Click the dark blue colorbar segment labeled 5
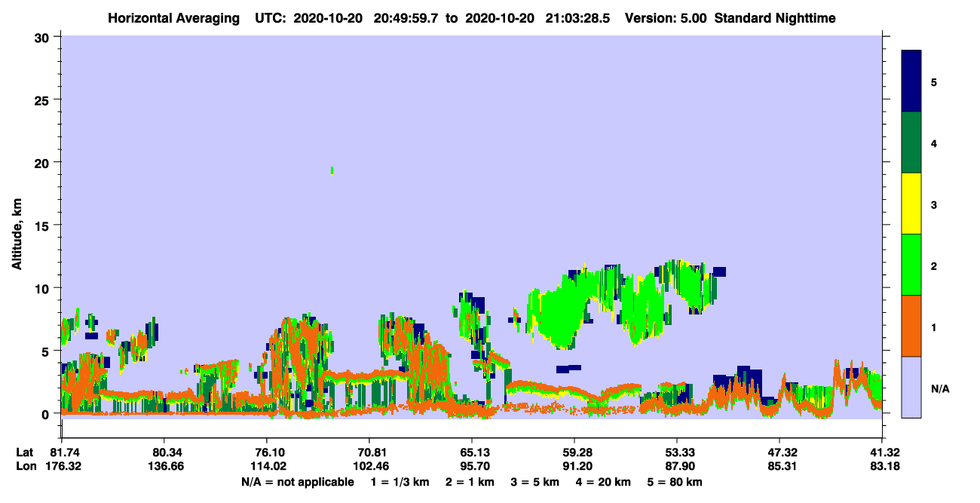This screenshot has width=980, height=503. [x=911, y=81]
